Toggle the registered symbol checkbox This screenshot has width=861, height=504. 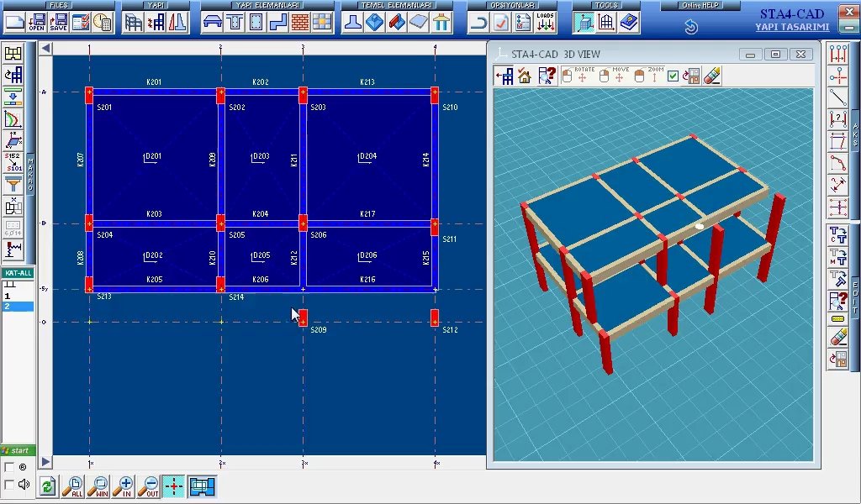[9, 467]
